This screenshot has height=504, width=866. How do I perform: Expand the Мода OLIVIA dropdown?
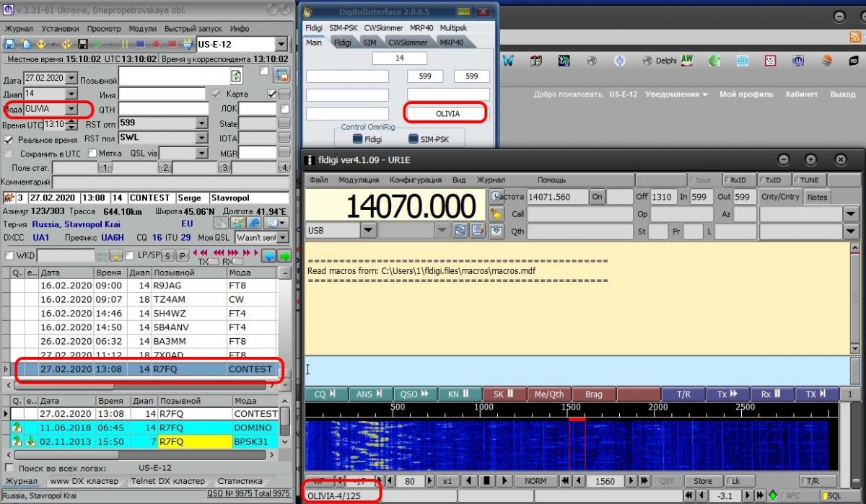71,109
